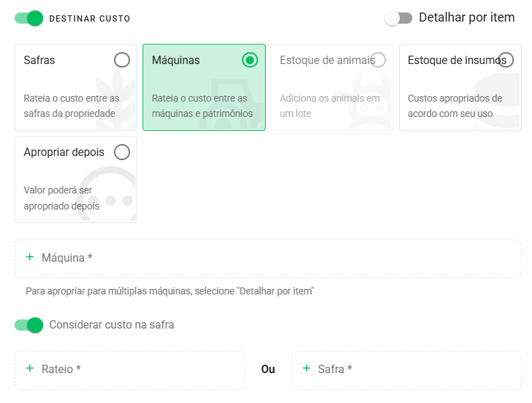Turn off Considerar custo na safra switch
Screen dimensions: 532x403
[29, 325]
